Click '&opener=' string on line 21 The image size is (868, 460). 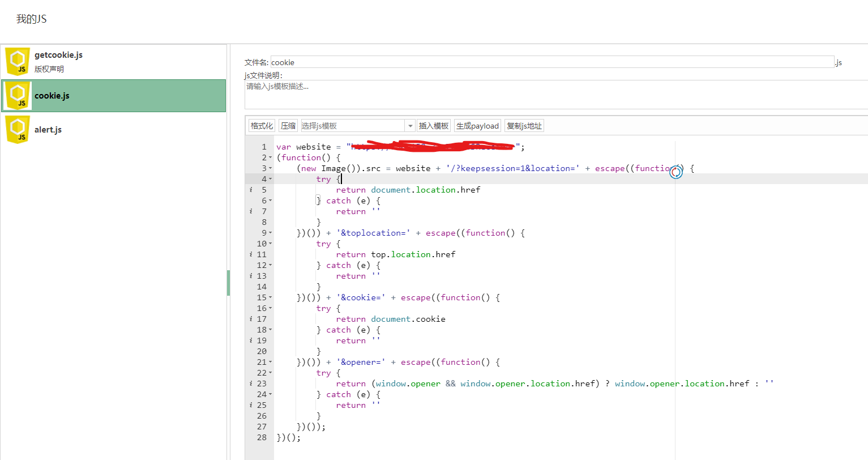361,363
